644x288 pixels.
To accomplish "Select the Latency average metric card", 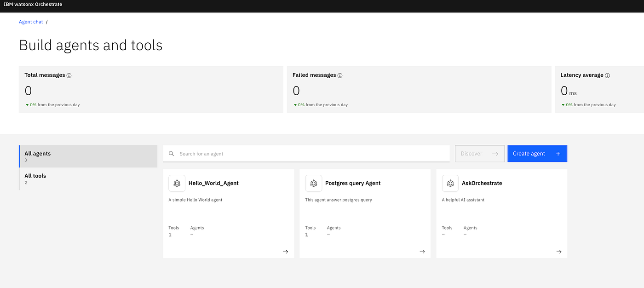I will (x=599, y=89).
